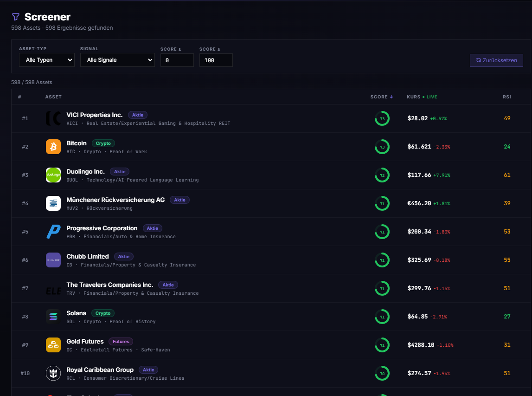Click the Solana logo icon

53,317
